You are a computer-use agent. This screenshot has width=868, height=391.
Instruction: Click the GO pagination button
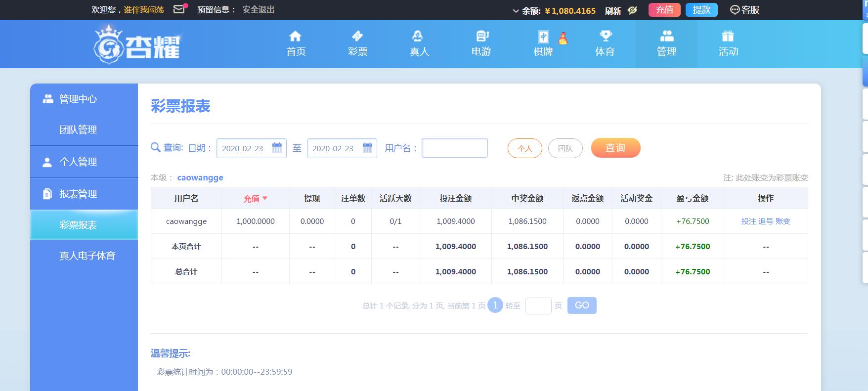pos(582,305)
